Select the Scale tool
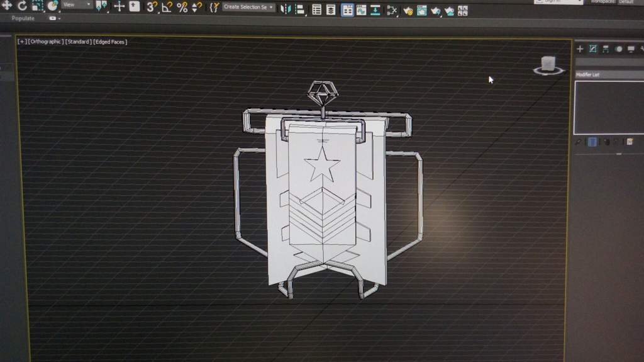The height and width of the screenshot is (362, 644). pyautogui.click(x=37, y=5)
